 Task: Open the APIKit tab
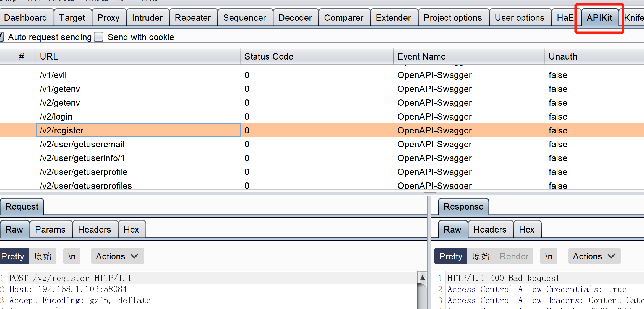click(x=599, y=18)
